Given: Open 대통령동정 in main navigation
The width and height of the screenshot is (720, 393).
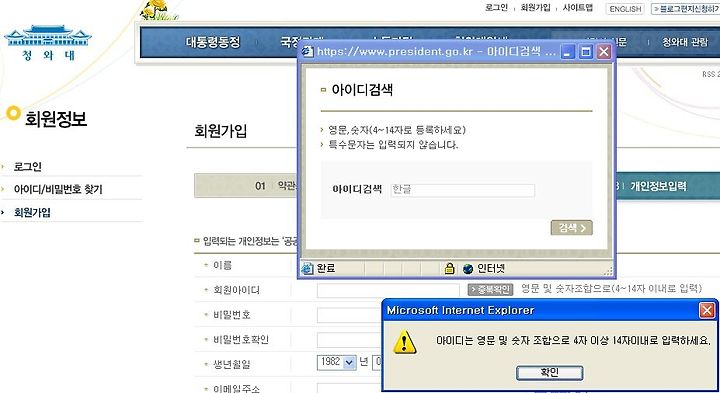Looking at the screenshot, I should click(x=213, y=42).
